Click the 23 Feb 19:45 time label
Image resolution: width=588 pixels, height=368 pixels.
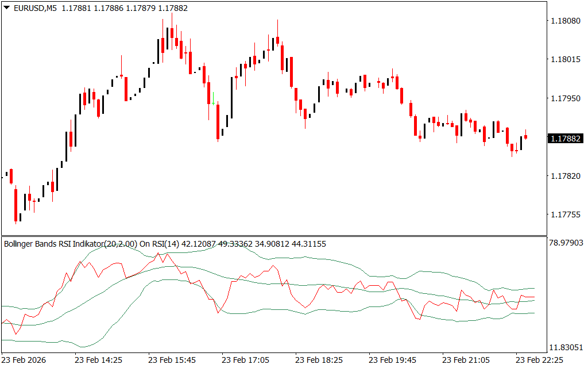tap(392, 360)
